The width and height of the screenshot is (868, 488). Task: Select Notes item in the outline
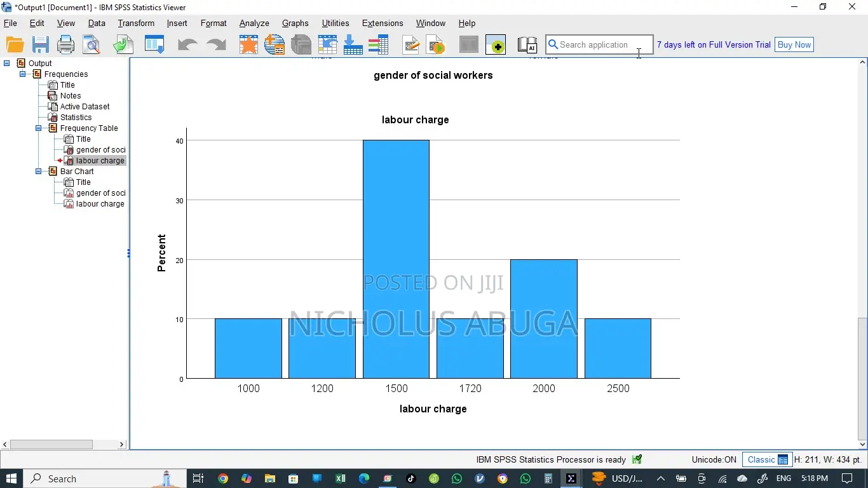[x=71, y=95]
